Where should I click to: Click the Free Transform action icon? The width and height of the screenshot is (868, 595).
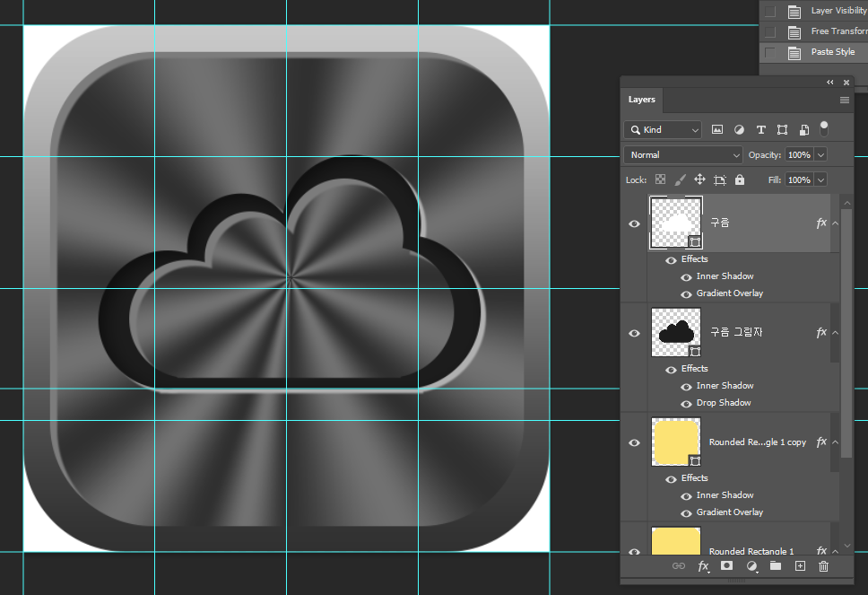794,32
